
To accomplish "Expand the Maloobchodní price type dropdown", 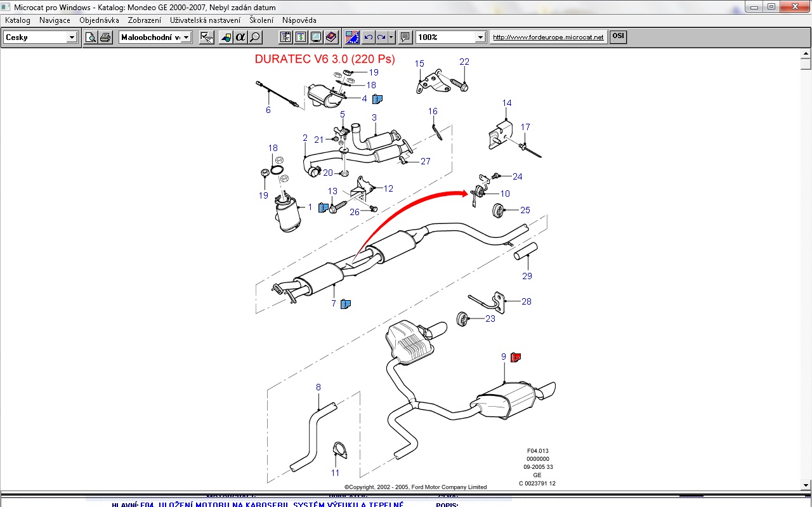I will tap(187, 37).
